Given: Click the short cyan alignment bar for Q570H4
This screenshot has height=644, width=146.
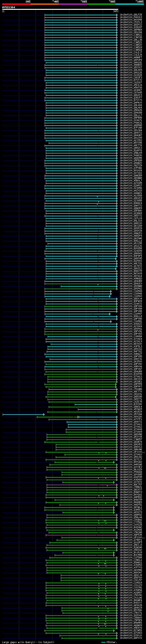Looking at the screenshot, I should [24, 414].
